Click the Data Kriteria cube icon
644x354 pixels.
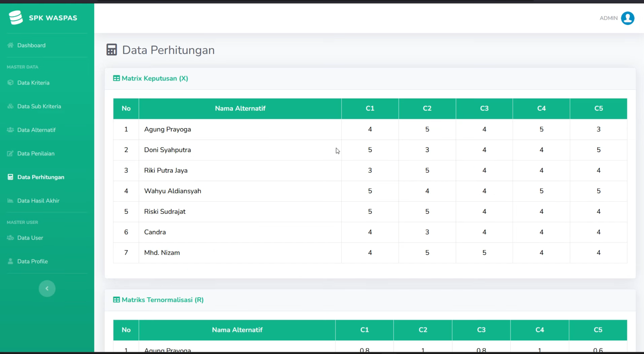(10, 83)
